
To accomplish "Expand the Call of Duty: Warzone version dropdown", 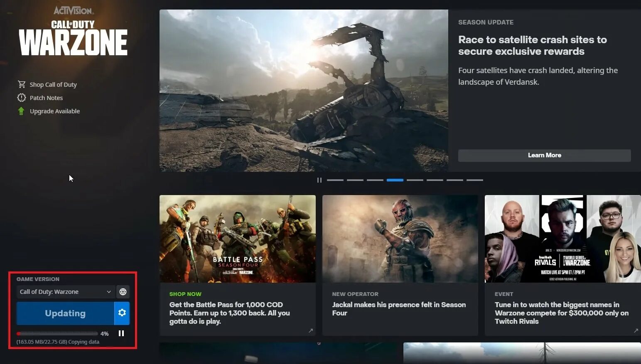I will 65,292.
